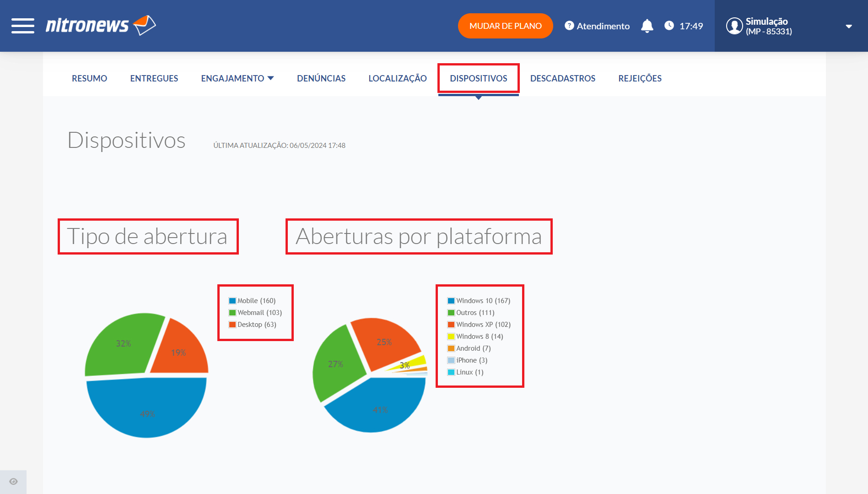Click the 'iPhone (3)' legend text
This screenshot has height=494, width=868.
[x=472, y=360]
